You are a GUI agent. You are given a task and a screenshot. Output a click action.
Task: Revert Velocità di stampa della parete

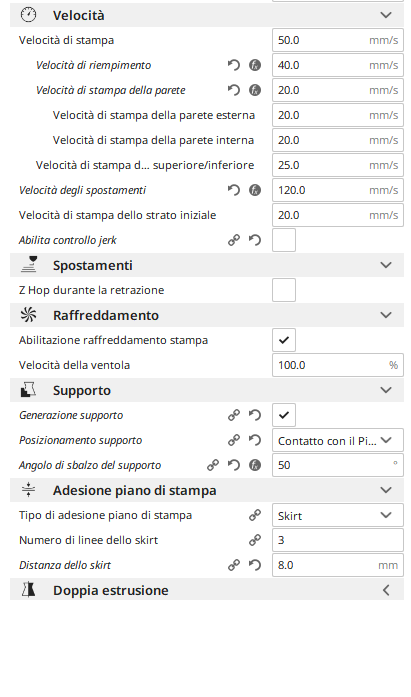click(234, 90)
